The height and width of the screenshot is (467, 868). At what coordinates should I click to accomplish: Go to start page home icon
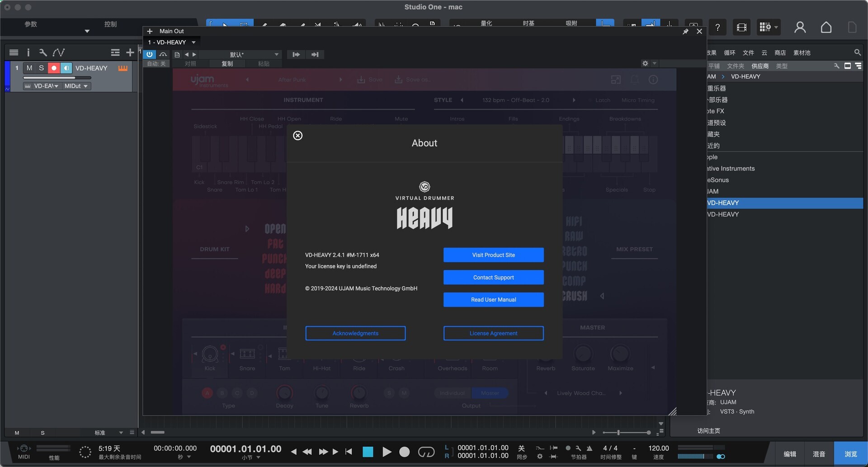click(826, 28)
